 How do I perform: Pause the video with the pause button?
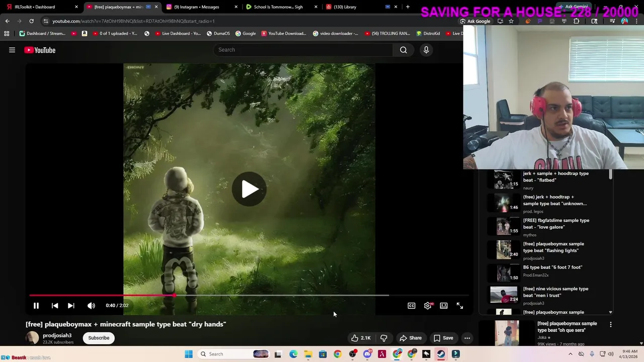click(x=36, y=306)
